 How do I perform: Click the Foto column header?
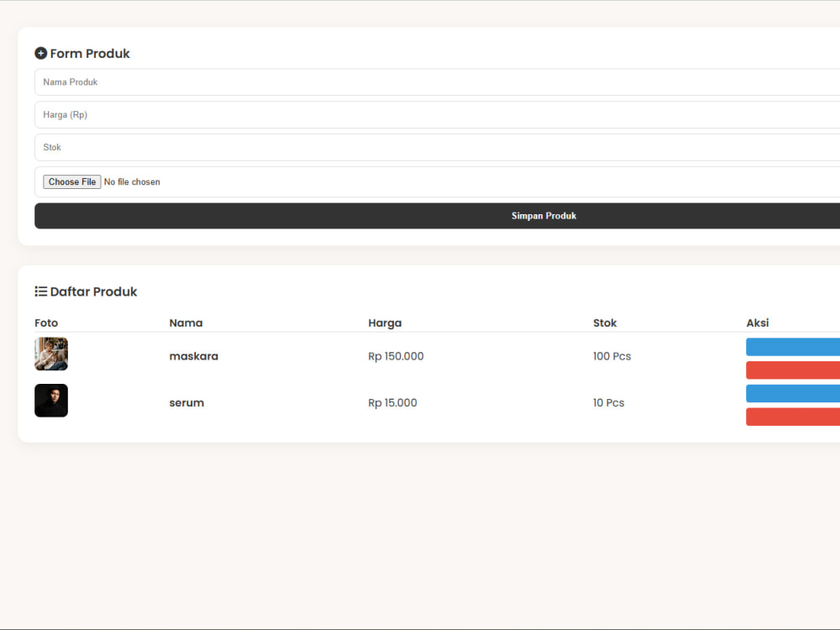(46, 323)
